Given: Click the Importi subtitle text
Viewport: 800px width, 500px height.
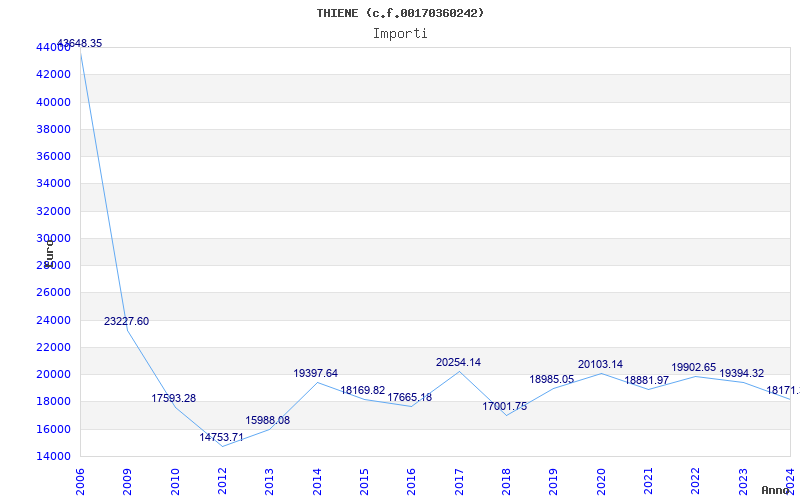Looking at the screenshot, I should [400, 34].
